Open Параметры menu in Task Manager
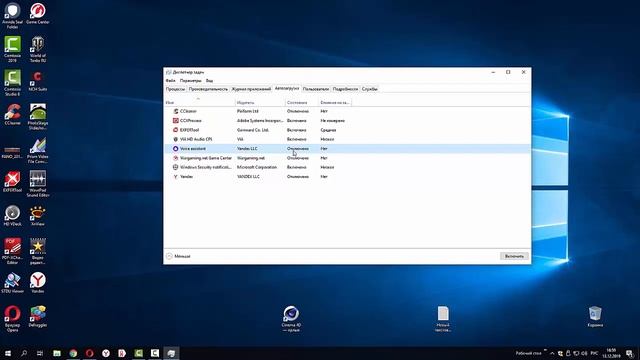 coord(190,81)
